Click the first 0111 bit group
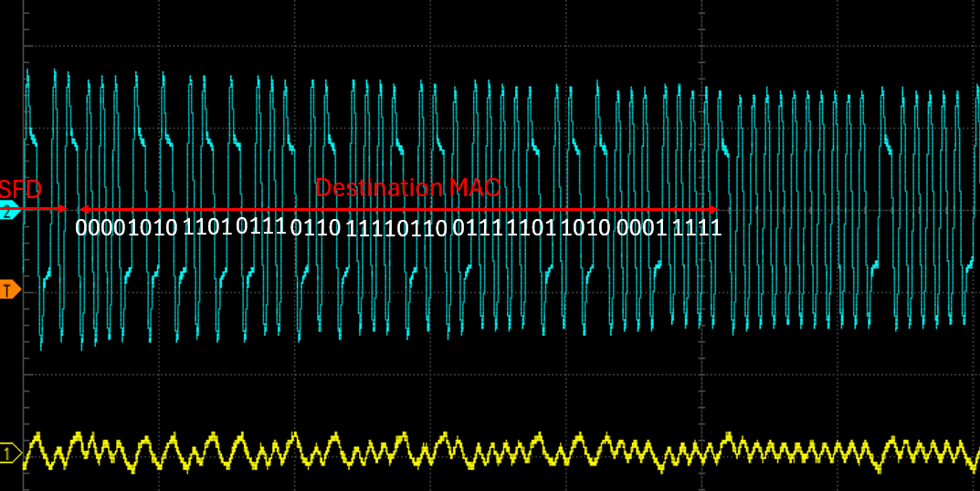This screenshot has height=491, width=980. [261, 225]
